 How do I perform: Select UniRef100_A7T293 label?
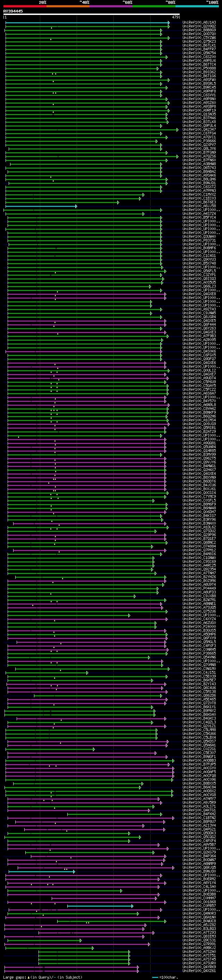click(199, 932)
